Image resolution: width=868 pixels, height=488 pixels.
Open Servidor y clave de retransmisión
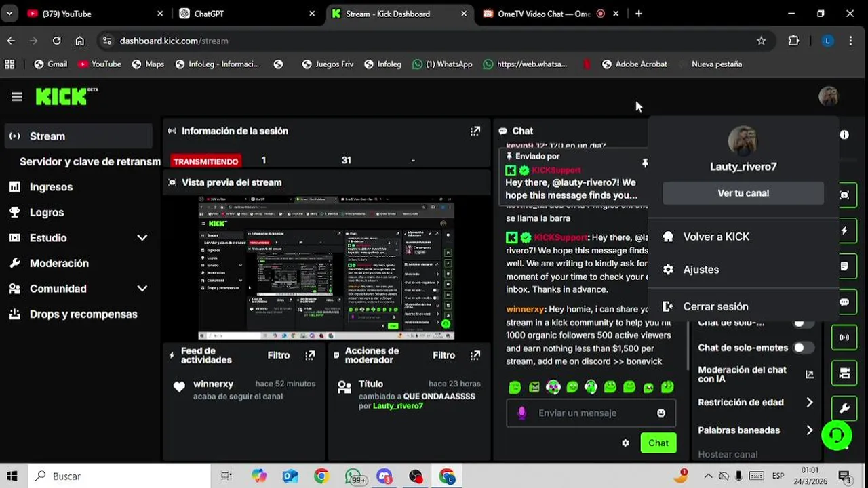pos(90,161)
